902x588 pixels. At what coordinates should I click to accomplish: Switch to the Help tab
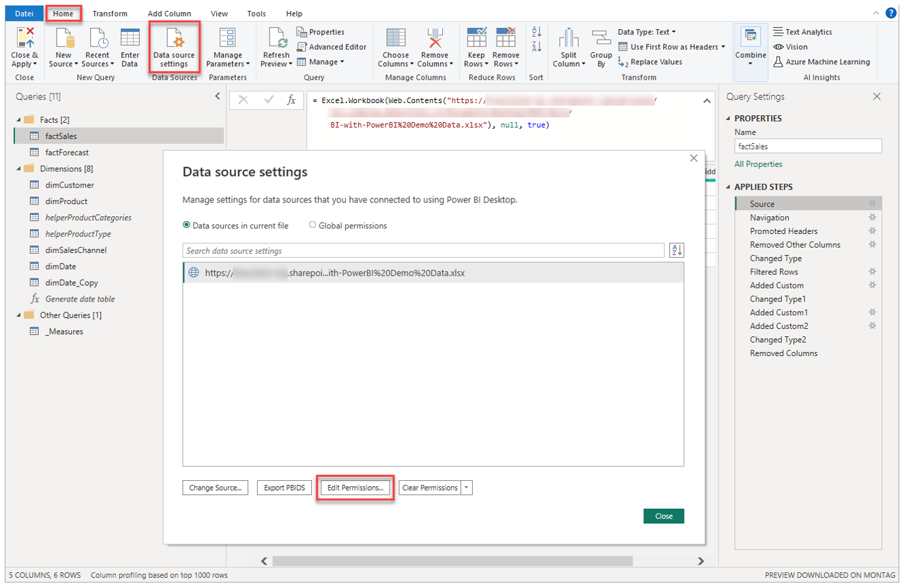[294, 14]
